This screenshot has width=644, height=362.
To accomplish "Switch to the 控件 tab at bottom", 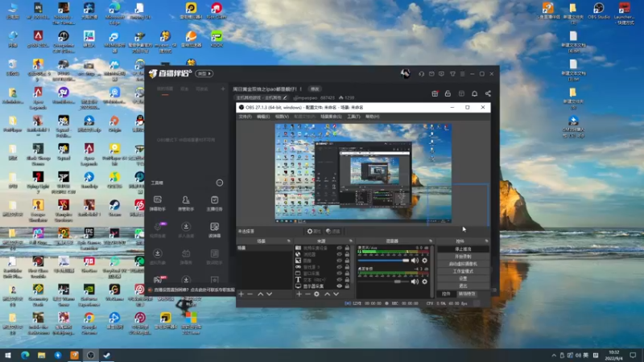I will pos(446,294).
